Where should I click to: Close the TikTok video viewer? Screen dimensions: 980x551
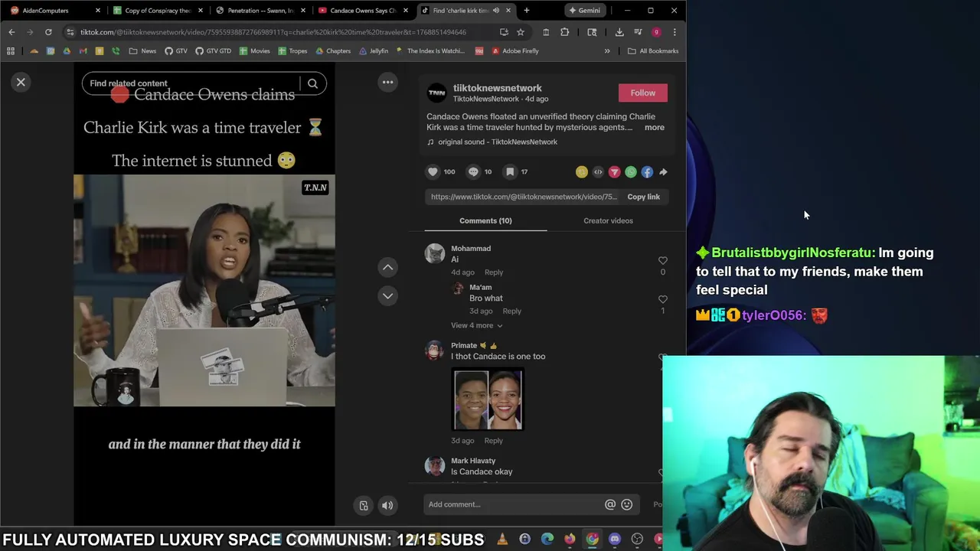(x=21, y=82)
